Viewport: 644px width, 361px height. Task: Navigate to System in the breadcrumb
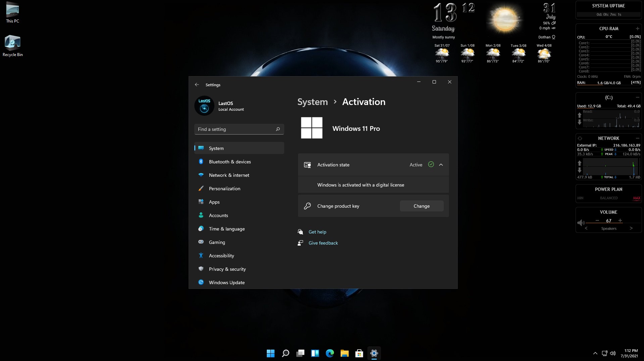click(x=312, y=102)
